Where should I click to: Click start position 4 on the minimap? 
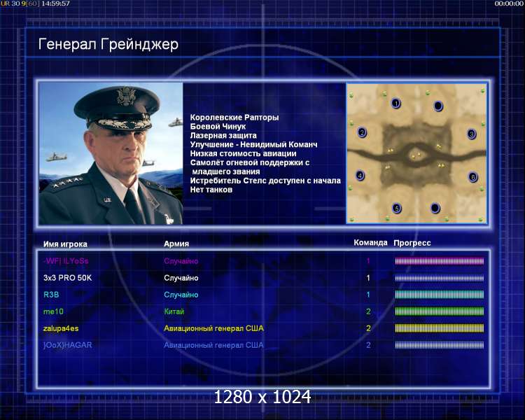click(x=360, y=176)
